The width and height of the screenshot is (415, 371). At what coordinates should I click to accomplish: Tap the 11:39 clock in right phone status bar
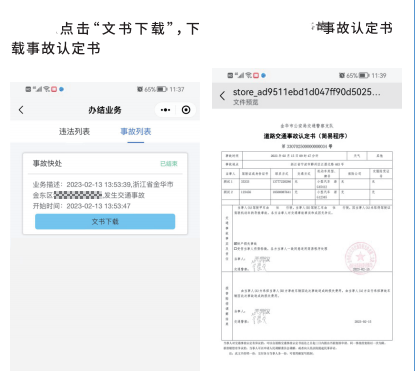coord(379,76)
